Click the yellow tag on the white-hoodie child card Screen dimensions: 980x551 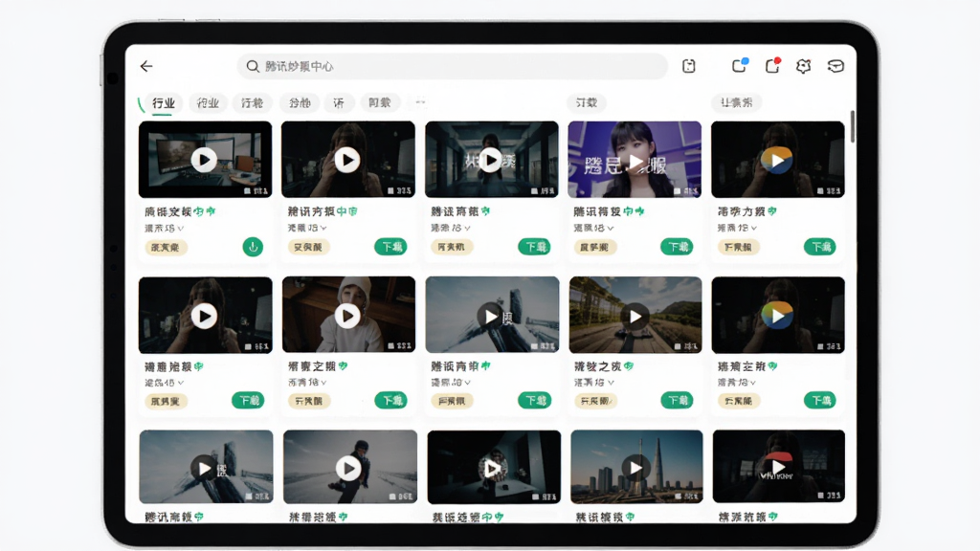[x=309, y=401]
